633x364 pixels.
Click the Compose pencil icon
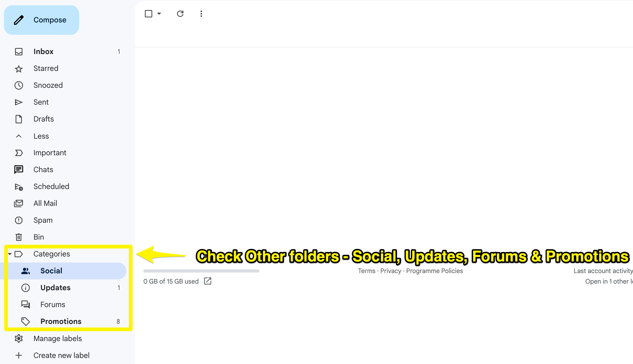19,20
